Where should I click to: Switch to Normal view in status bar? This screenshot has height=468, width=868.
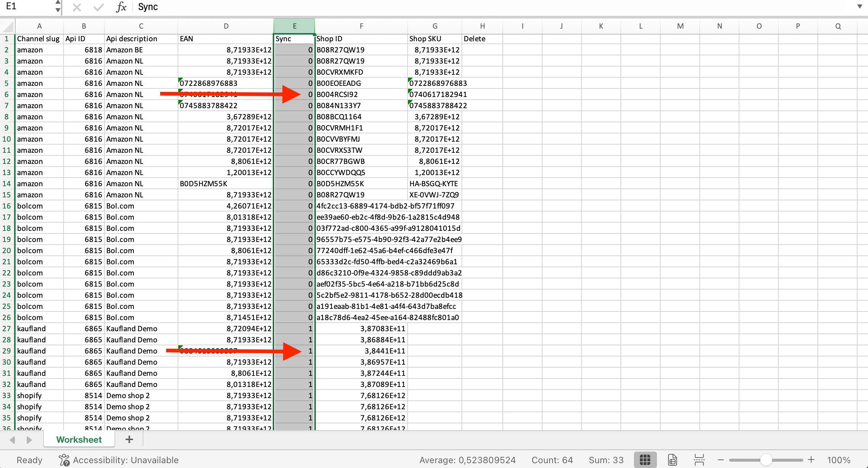point(645,460)
